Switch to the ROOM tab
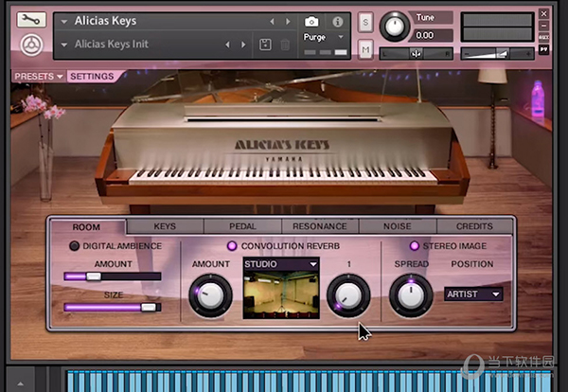Image resolution: width=568 pixels, height=392 pixels. pyautogui.click(x=86, y=227)
